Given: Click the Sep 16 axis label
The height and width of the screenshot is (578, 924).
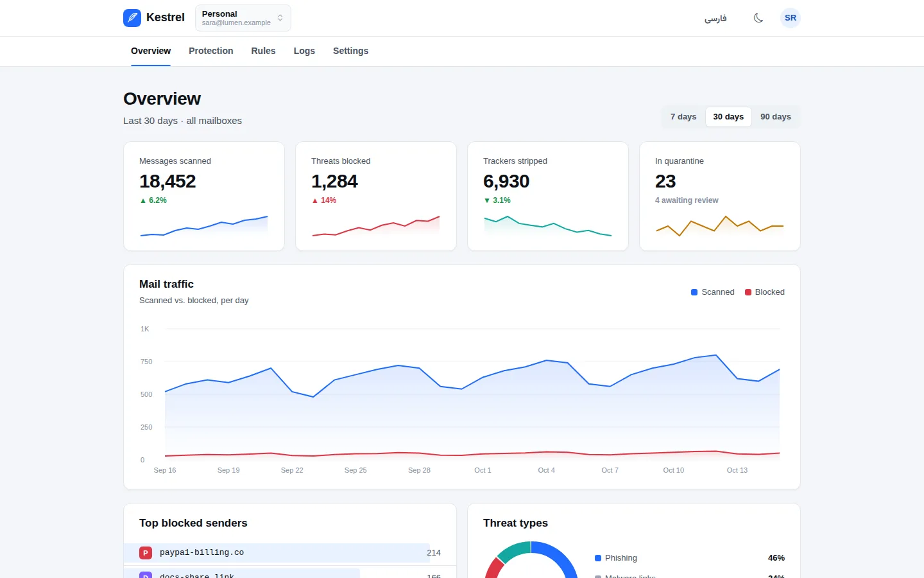Looking at the screenshot, I should tap(165, 470).
